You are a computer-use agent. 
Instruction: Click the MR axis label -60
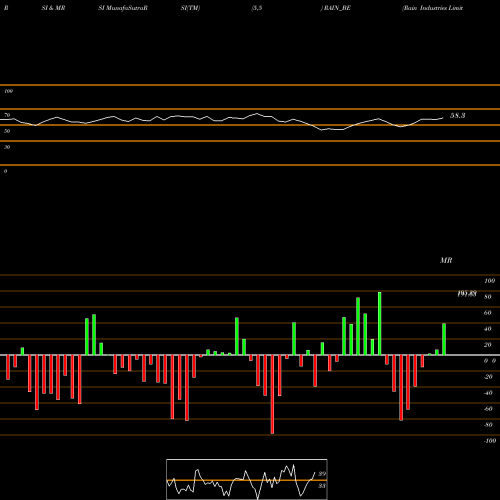pyautogui.click(x=488, y=409)
